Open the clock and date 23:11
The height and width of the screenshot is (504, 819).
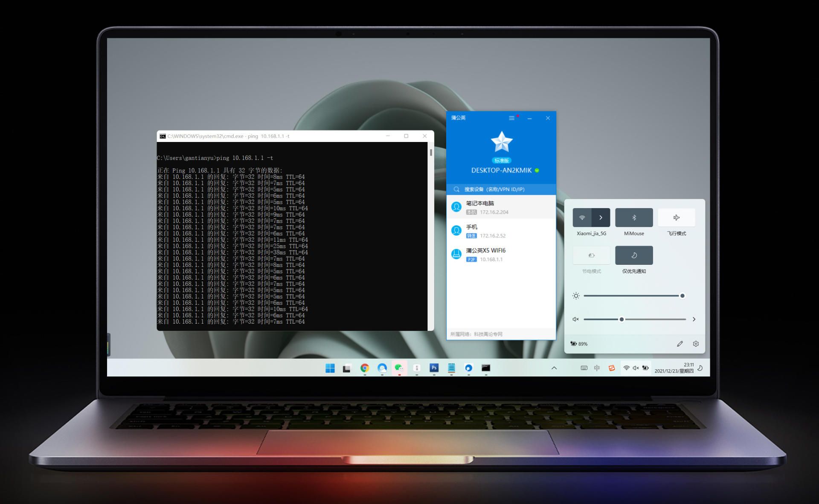tap(674, 368)
